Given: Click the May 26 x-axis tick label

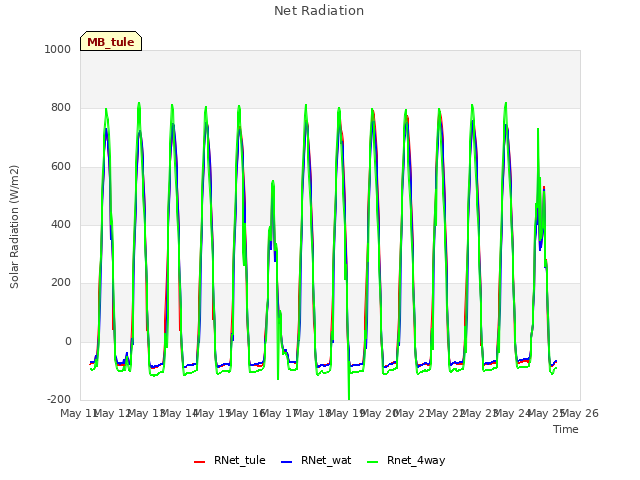Looking at the screenshot, I should tap(581, 413).
